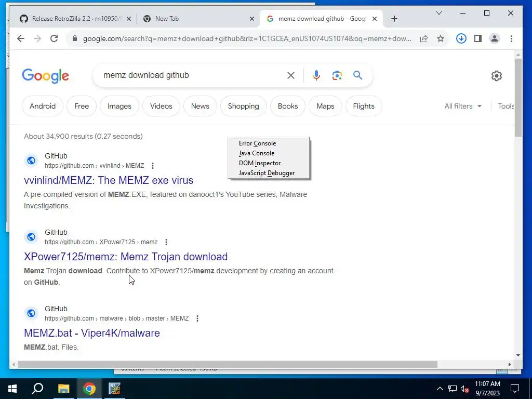Switch to News results
The image size is (532, 399).
pyautogui.click(x=200, y=106)
